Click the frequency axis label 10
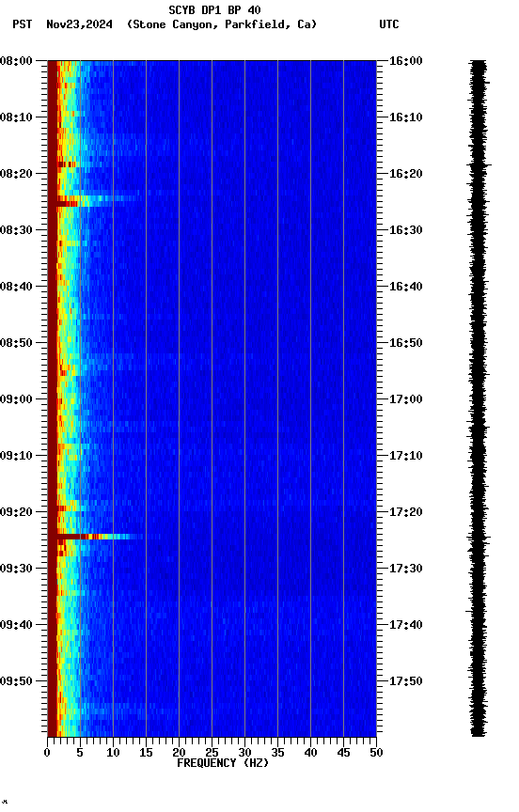519x812 pixels. [113, 753]
